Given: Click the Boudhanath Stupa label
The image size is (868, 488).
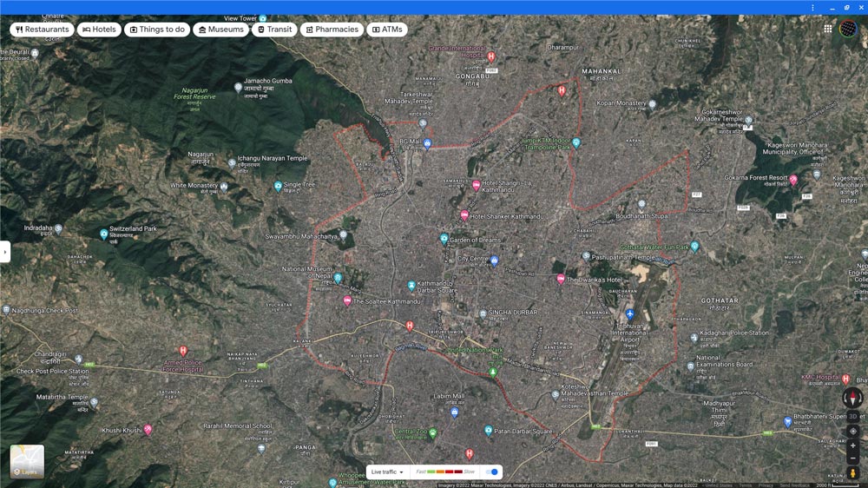Looking at the screenshot, I should (641, 216).
